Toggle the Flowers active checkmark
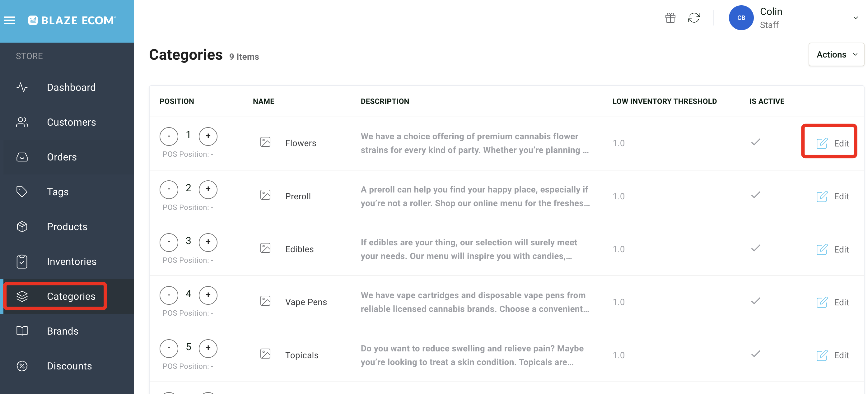 pyautogui.click(x=755, y=142)
